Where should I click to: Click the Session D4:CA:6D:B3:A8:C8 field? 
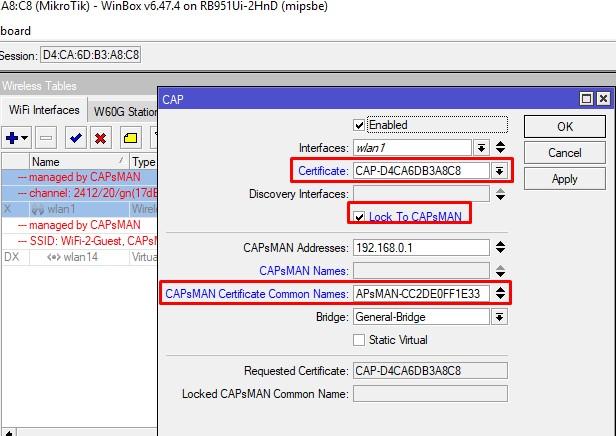(90, 55)
